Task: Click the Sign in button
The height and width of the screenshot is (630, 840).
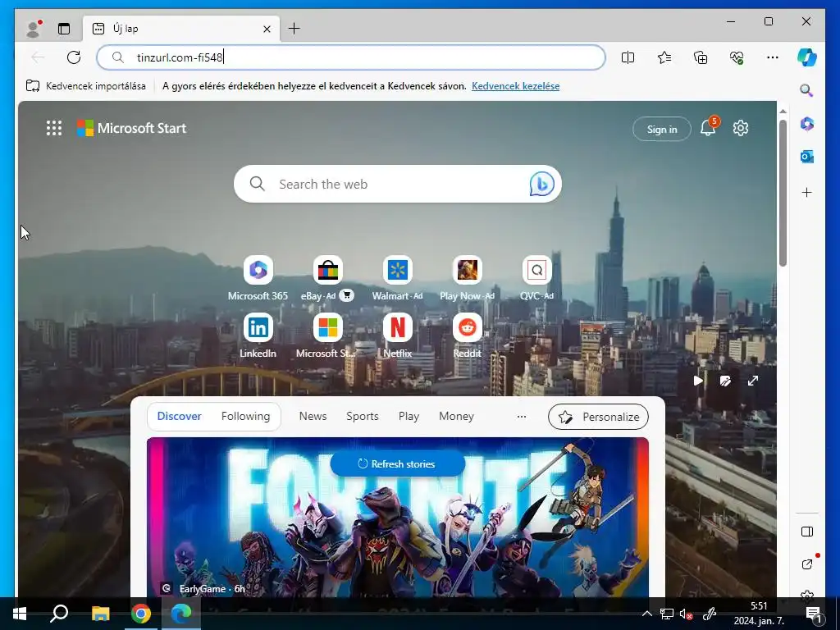Action: [x=662, y=129]
